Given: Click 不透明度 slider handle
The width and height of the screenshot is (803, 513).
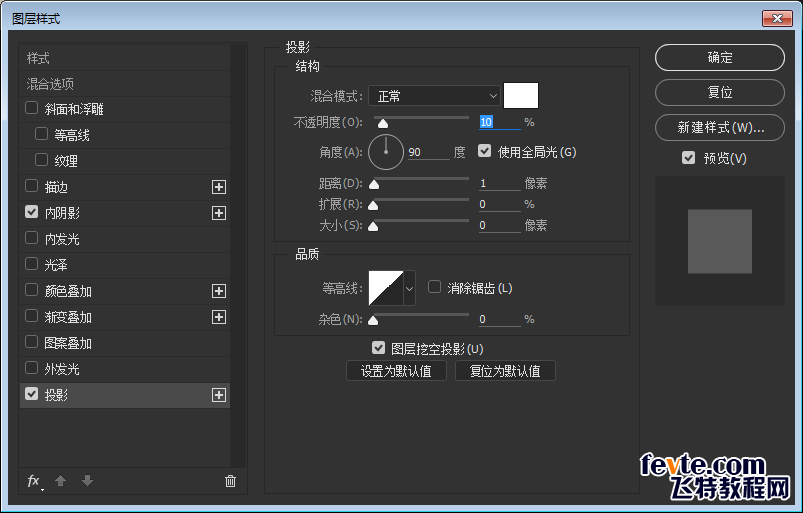Looking at the screenshot, I should pos(383,123).
